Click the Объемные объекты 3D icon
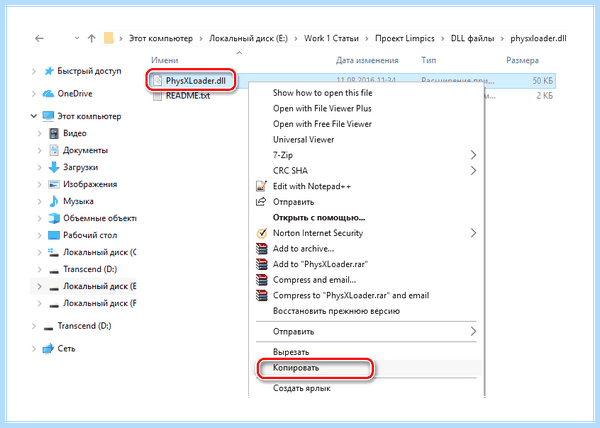The height and width of the screenshot is (428, 600). [x=54, y=218]
